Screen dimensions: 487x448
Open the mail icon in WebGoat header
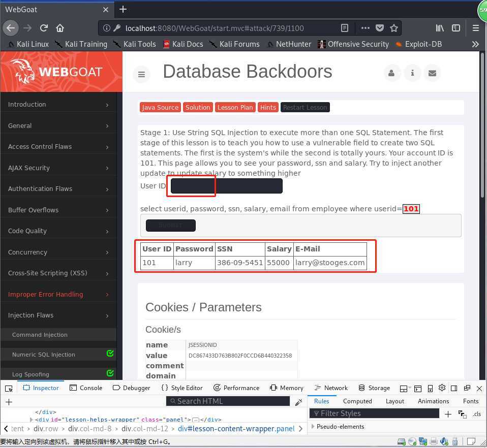click(x=432, y=73)
